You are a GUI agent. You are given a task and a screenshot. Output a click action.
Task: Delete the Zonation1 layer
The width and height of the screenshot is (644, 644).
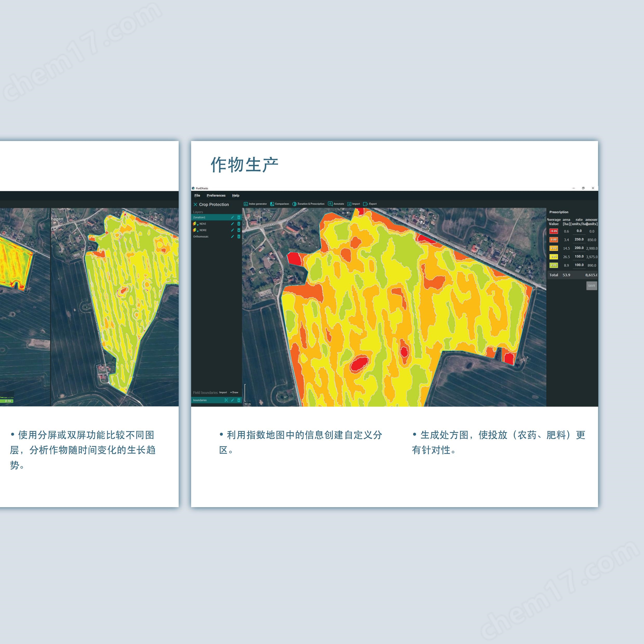(239, 217)
